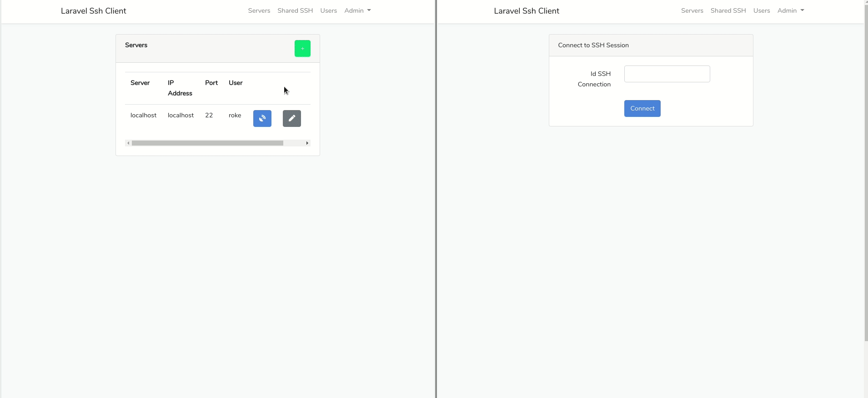The image size is (868, 398).
Task: Open Servers menu item in the left window
Action: coord(259,10)
